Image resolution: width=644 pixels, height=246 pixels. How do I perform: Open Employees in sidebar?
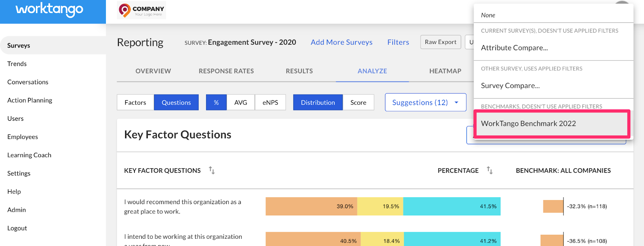coord(23,137)
